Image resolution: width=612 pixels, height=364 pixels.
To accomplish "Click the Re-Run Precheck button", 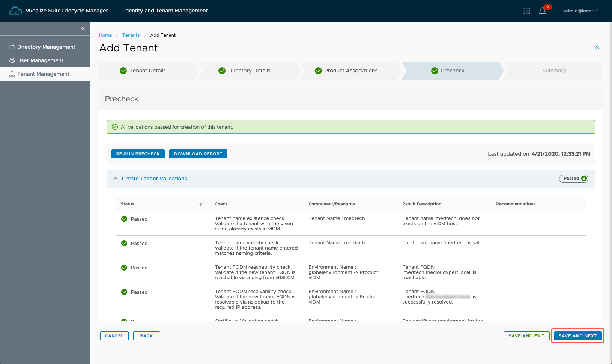I will (x=138, y=154).
